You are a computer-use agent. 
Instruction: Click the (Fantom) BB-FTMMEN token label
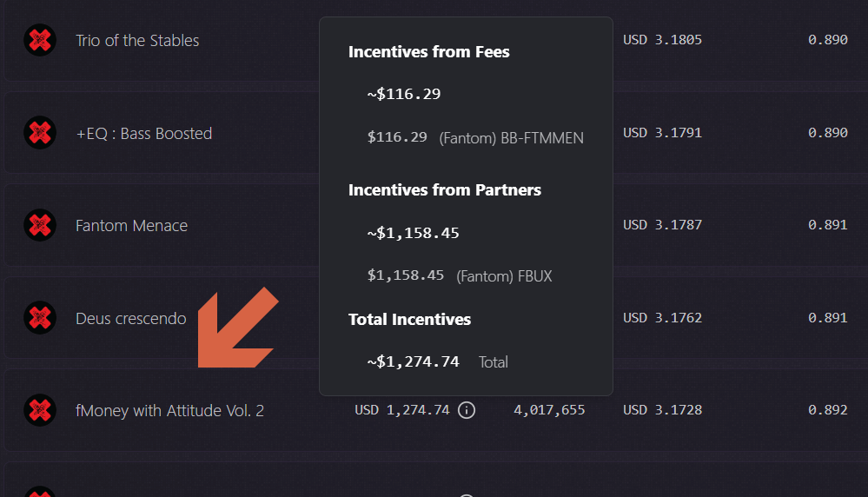click(511, 137)
